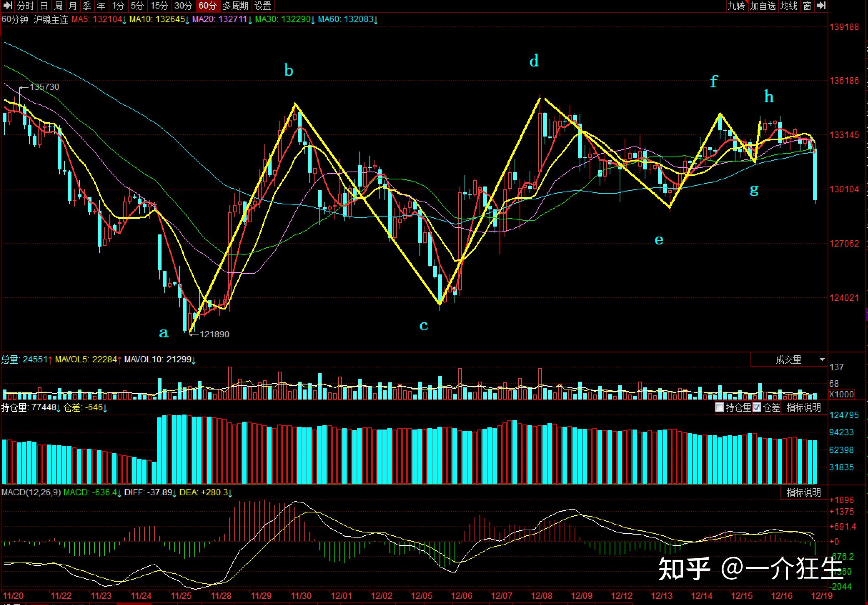This screenshot has width=868, height=605.
Task: Open 指标说明 in the MACD panel
Action: point(803,492)
